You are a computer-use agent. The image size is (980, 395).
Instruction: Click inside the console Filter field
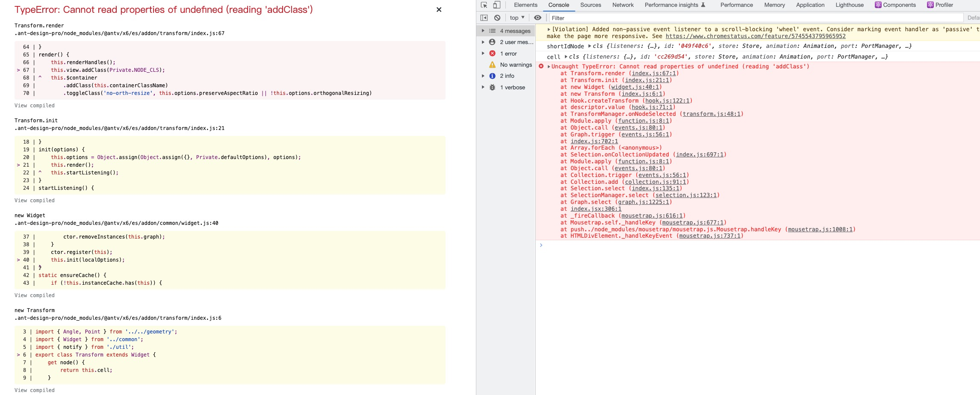click(599, 18)
